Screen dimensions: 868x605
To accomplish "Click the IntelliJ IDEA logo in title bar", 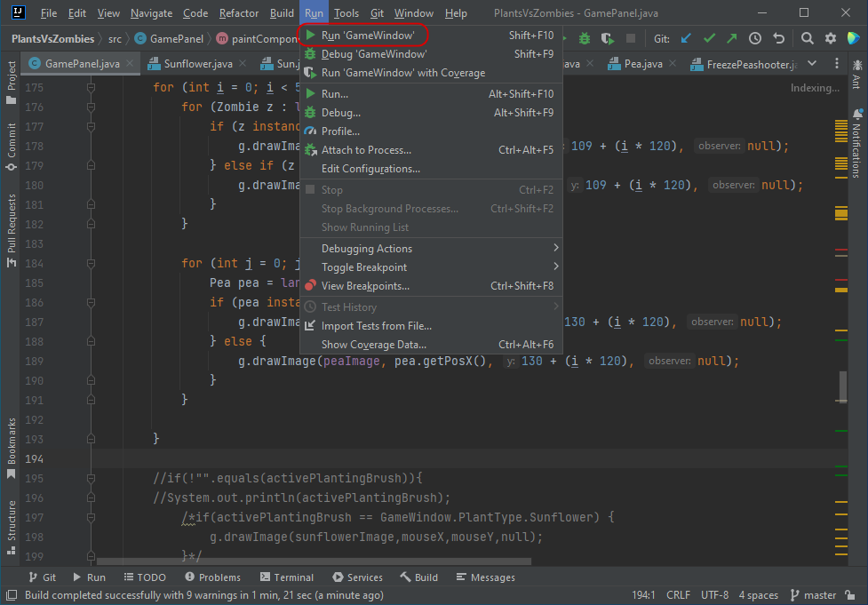I will click(x=19, y=12).
